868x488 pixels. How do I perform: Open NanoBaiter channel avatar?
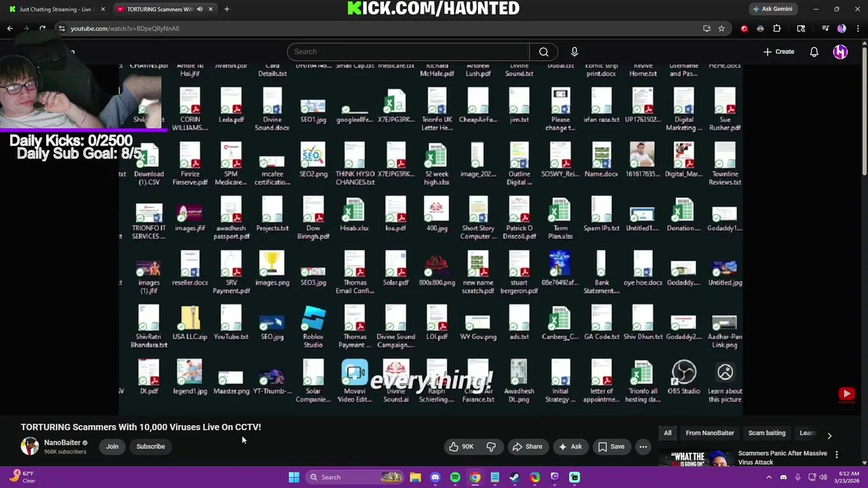pyautogui.click(x=30, y=446)
